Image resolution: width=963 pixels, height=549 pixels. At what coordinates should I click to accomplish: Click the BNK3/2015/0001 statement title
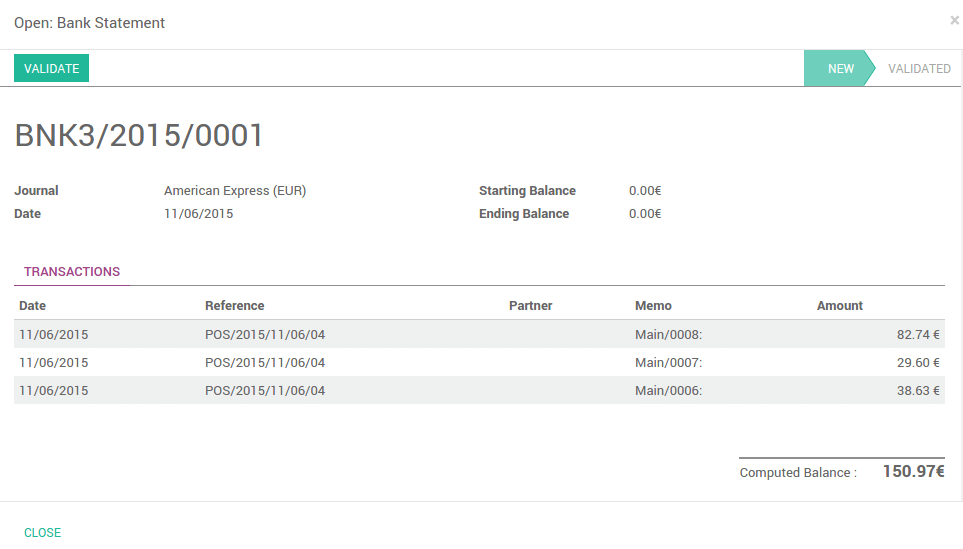tap(139, 136)
